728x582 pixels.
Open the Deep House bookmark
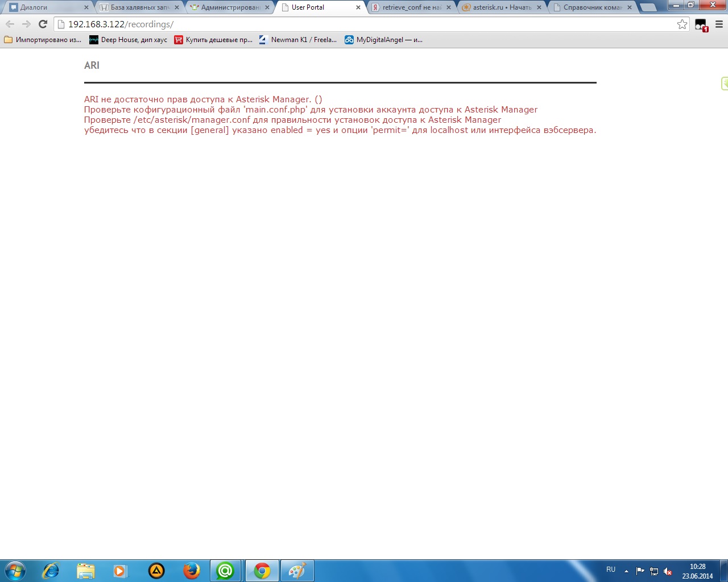[x=129, y=40]
